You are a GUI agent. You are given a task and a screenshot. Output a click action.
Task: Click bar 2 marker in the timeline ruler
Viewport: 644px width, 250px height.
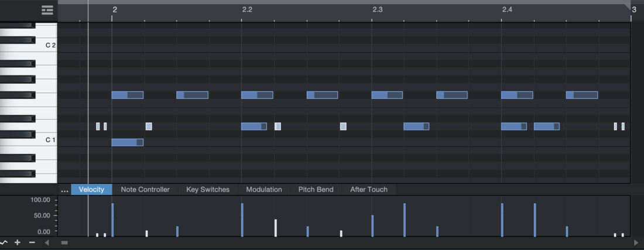[115, 10]
